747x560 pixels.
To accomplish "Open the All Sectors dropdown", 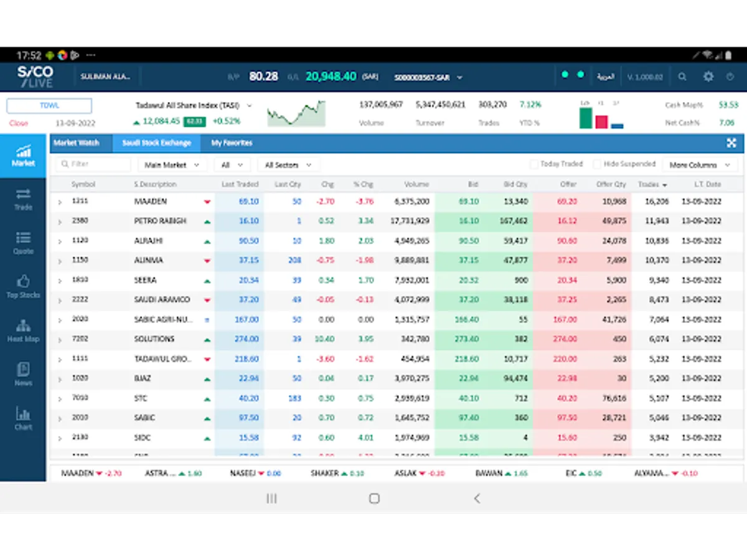I will [289, 165].
